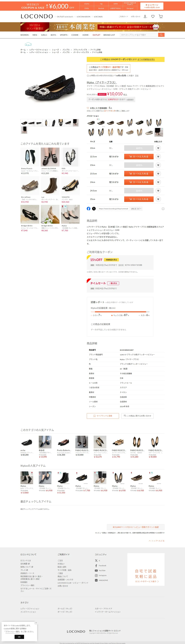Image resolution: width=185 pixels, height=644 pixels.
Task: Open the BRAND LIST nav item
Action: 109,35
